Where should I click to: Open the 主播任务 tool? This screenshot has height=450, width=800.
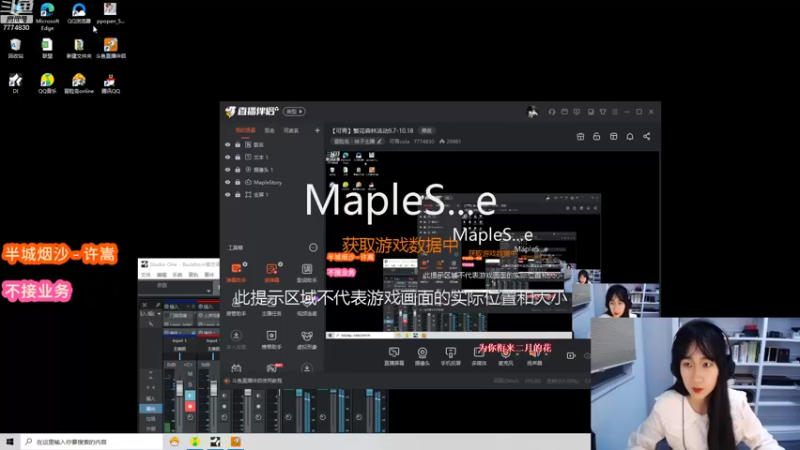coord(271,308)
